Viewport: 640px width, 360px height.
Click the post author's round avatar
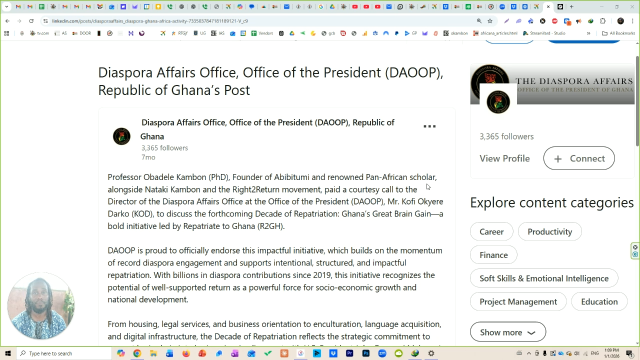coord(122,136)
